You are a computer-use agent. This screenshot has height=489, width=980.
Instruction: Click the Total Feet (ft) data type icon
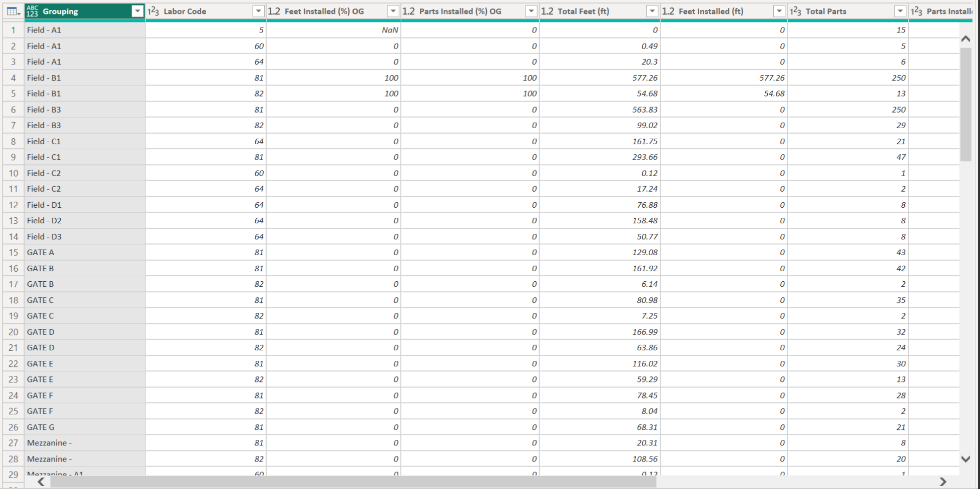click(x=547, y=11)
